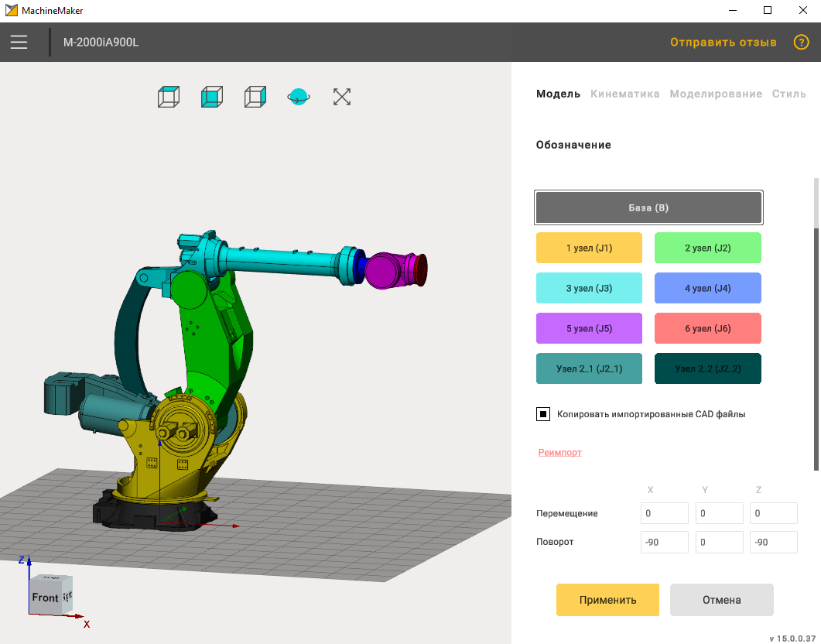Select the yellow 1 узел (J1) swatch
Viewport: 821px width, 644px height.
tap(589, 248)
